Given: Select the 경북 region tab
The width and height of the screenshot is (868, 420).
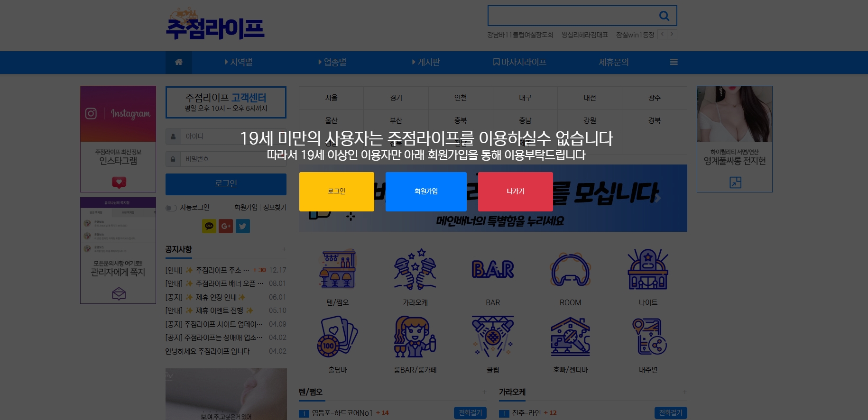Looking at the screenshot, I should (x=655, y=120).
